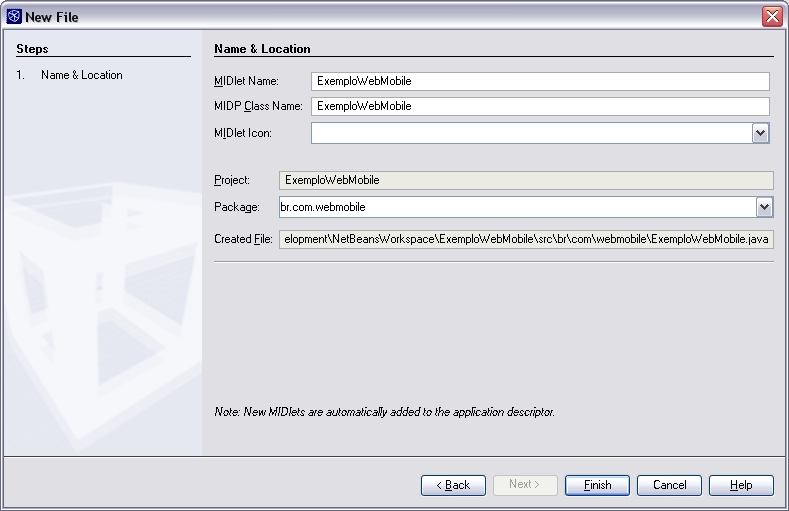This screenshot has width=789, height=511.
Task: Close the New File dialog window
Action: 771,16
